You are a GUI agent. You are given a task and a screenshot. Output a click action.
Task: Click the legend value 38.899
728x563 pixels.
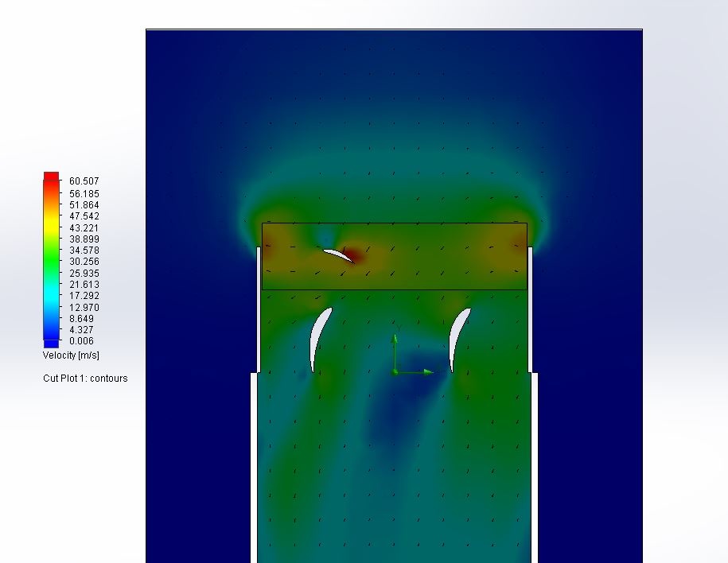(x=84, y=239)
